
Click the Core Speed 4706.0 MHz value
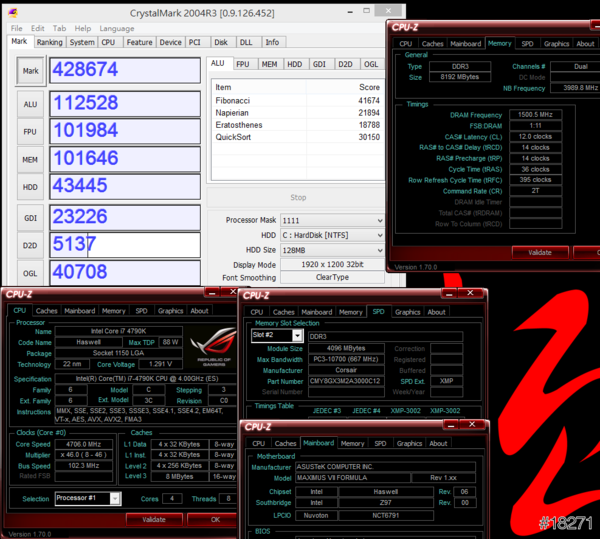click(x=83, y=444)
